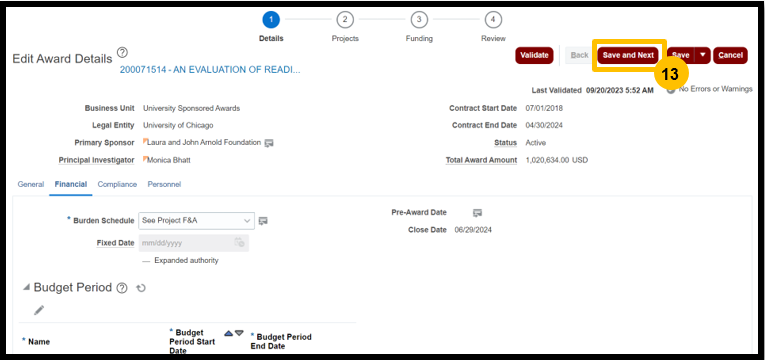Open the Budget Period help icon
This screenshot has height=360, width=765.
coord(122,288)
